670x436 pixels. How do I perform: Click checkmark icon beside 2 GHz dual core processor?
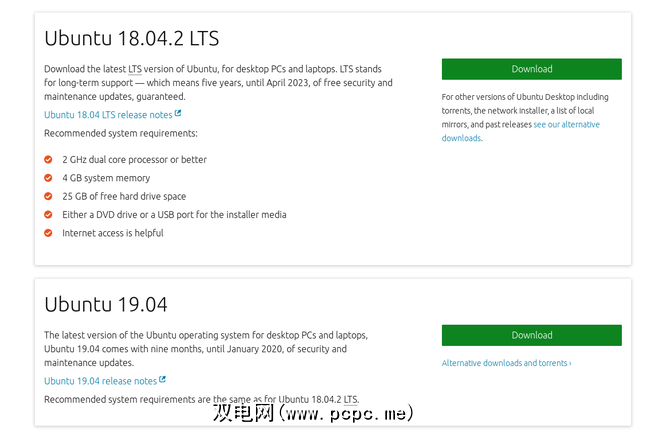[49, 160]
